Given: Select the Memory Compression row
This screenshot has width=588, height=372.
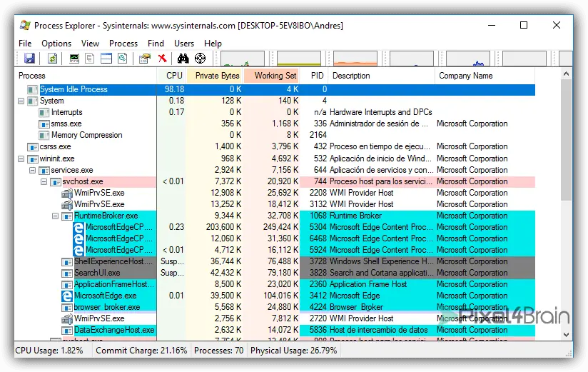Looking at the screenshot, I should click(x=275, y=136).
